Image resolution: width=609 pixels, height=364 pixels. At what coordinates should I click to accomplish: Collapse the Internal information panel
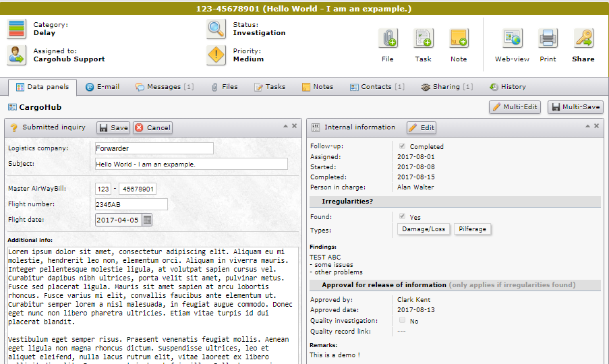(587, 126)
